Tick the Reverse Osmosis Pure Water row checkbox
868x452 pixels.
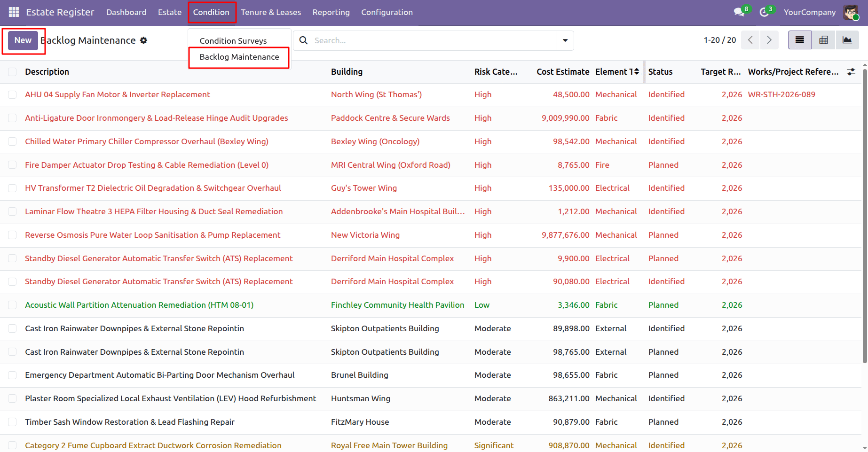pyautogui.click(x=12, y=235)
